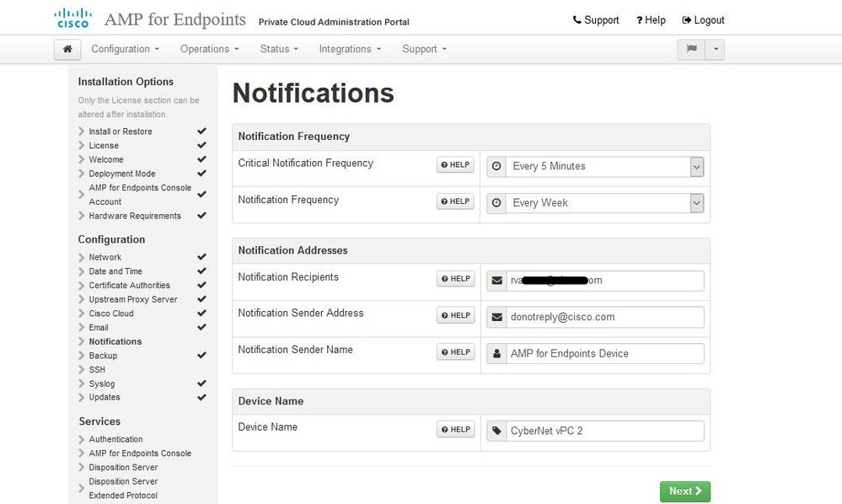The height and width of the screenshot is (504, 842).
Task: Open Certificate Authorities in sidebar
Action: click(x=130, y=285)
